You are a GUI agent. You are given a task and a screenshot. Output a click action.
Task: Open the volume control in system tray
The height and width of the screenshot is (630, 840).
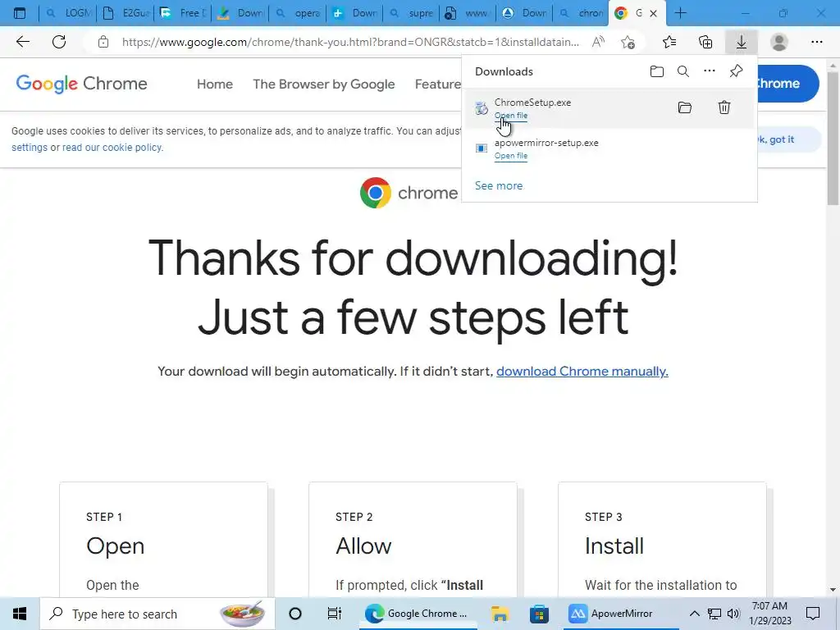click(733, 614)
